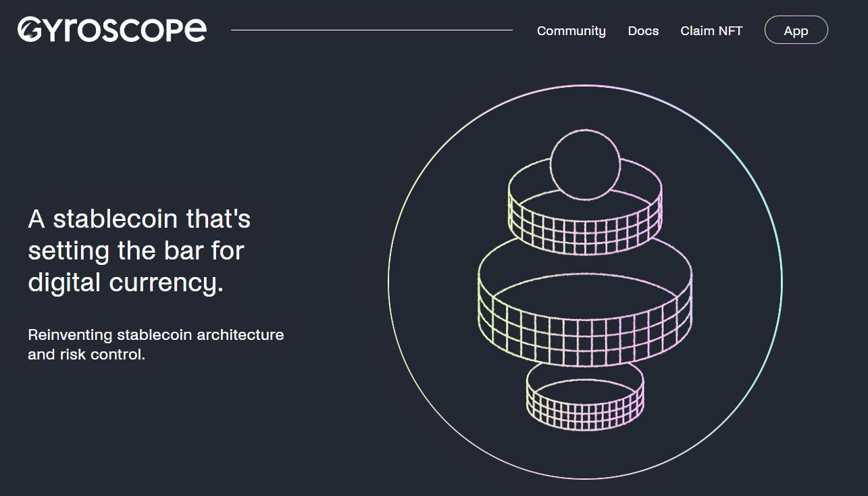Click the word "stablecoin" in the main headline
Viewport: 868px width, 496px height.
[x=116, y=219]
